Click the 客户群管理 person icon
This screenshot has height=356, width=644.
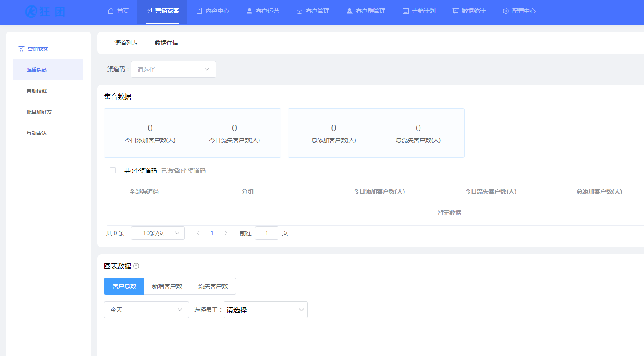point(350,11)
